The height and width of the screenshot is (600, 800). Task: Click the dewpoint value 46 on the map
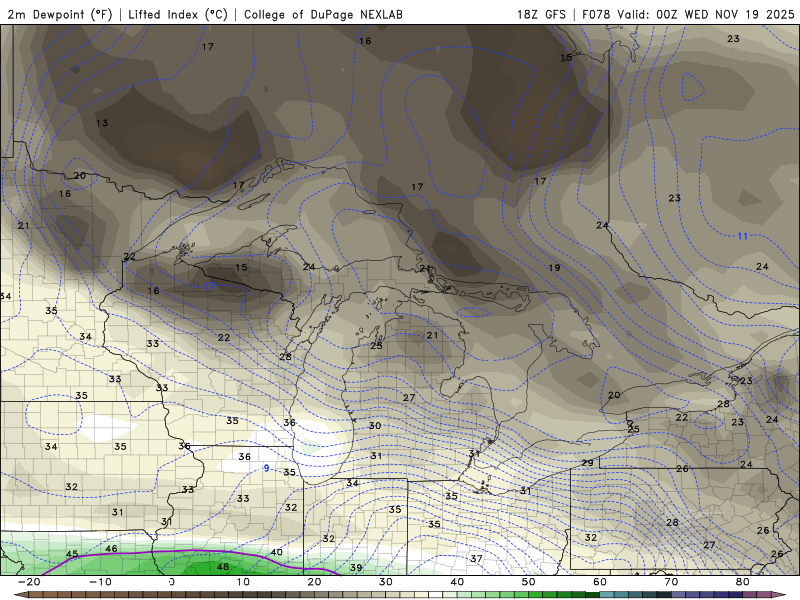click(x=111, y=549)
